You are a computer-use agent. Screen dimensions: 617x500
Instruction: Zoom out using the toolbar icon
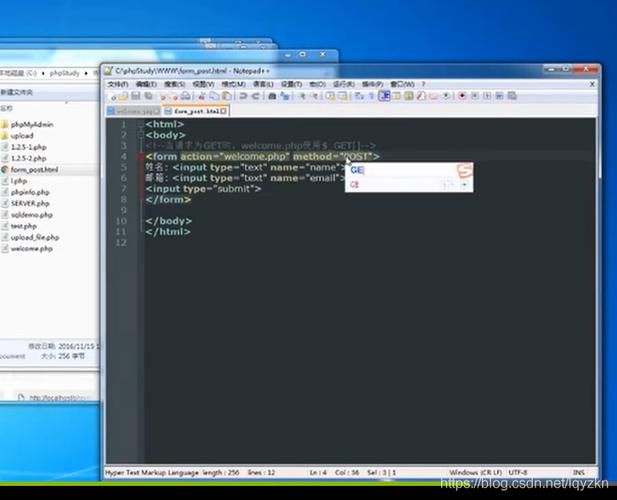(314, 96)
